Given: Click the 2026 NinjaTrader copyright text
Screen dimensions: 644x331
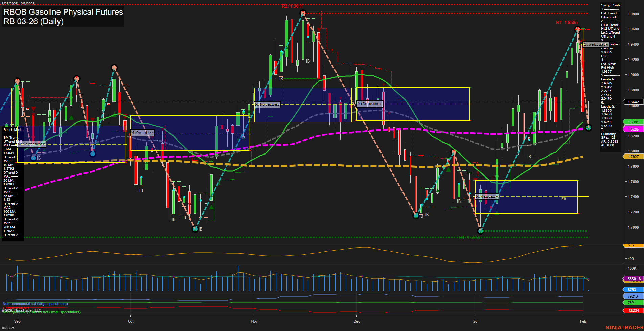Looking at the screenshot, I should coord(21,310).
